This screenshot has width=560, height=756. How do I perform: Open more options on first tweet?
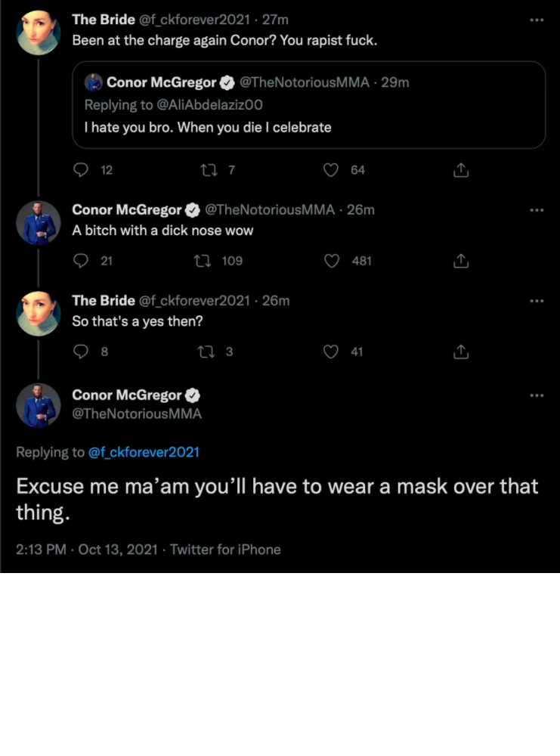pos(537,20)
